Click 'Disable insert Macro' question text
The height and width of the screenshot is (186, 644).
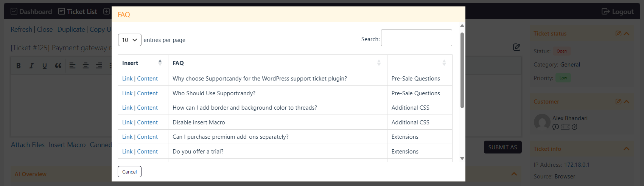coord(199,122)
